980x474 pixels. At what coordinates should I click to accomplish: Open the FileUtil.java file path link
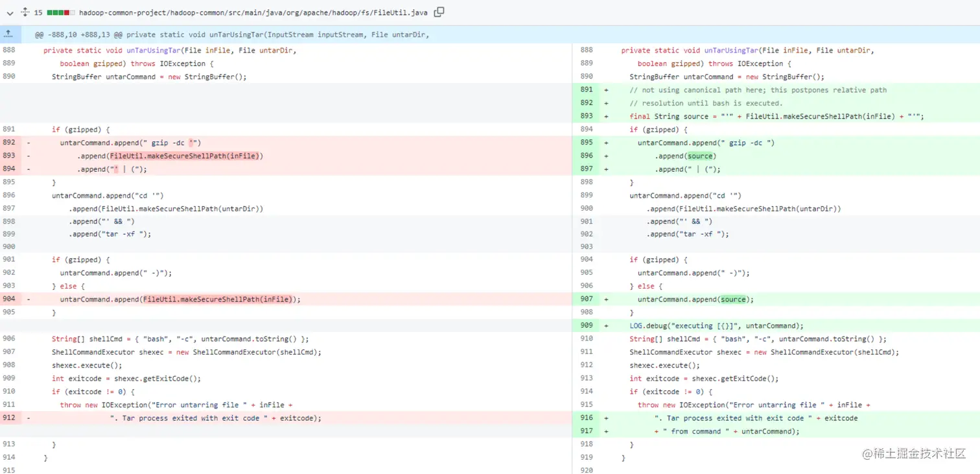click(x=254, y=12)
